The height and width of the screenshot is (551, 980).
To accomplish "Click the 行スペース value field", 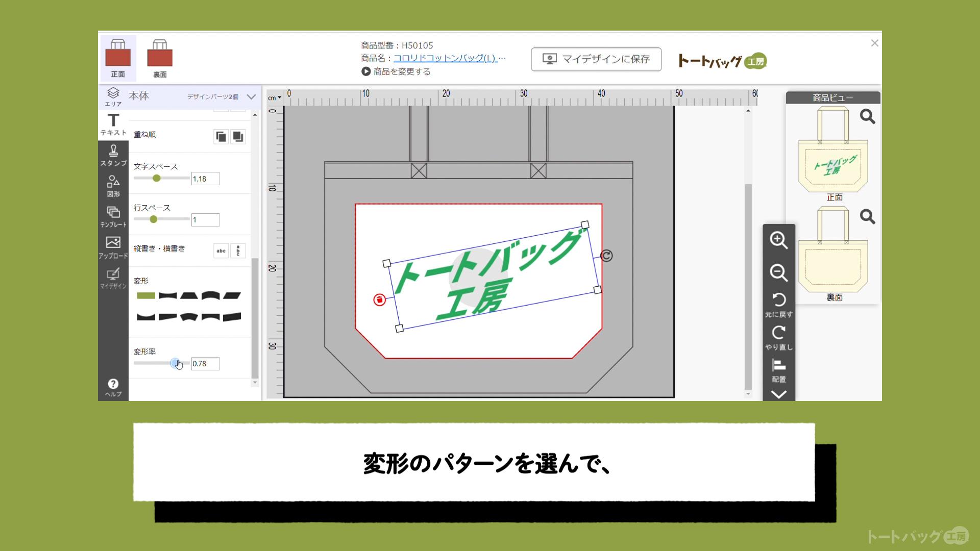I will (205, 220).
